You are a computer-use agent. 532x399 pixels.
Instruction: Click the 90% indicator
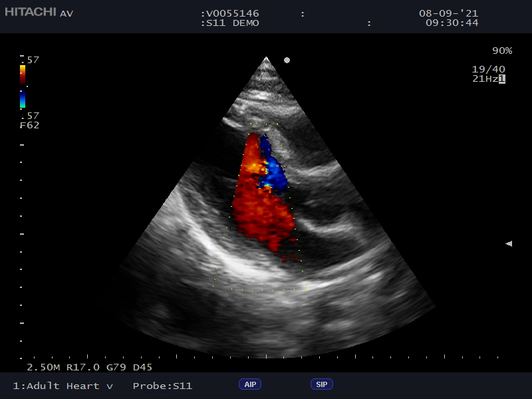[502, 51]
